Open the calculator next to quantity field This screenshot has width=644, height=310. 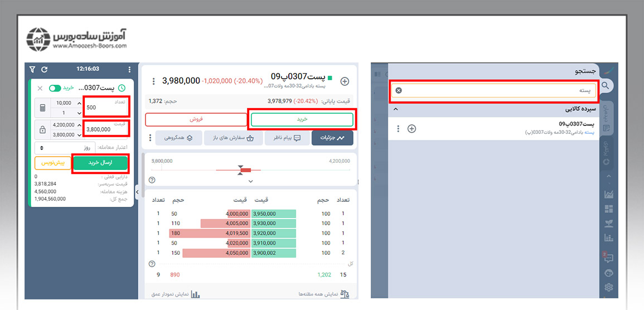[42, 106]
